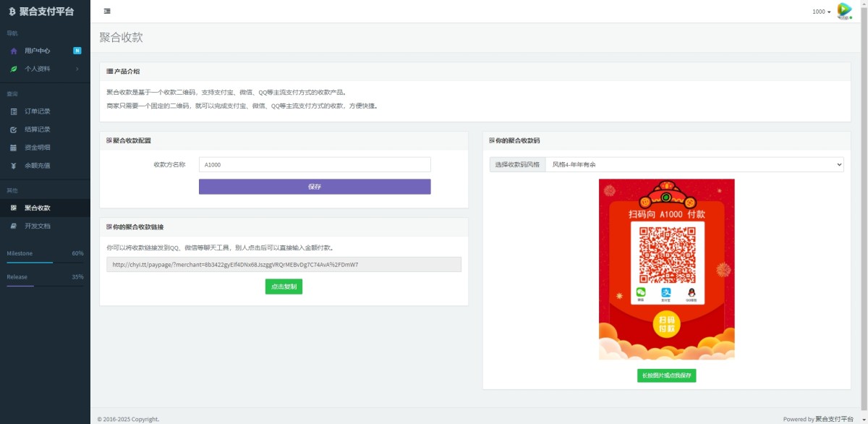
Task: Click the 聚合收款 page heading
Action: tap(121, 38)
